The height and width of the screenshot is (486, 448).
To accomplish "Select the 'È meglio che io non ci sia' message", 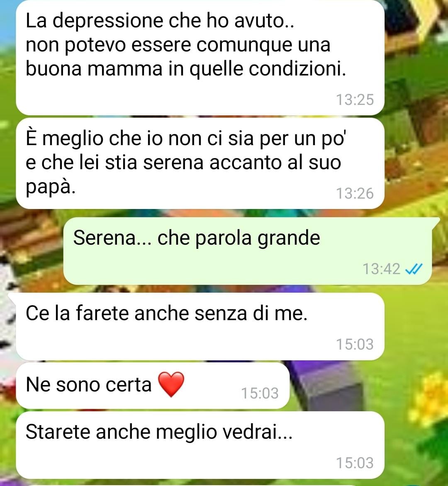I will pos(200,163).
